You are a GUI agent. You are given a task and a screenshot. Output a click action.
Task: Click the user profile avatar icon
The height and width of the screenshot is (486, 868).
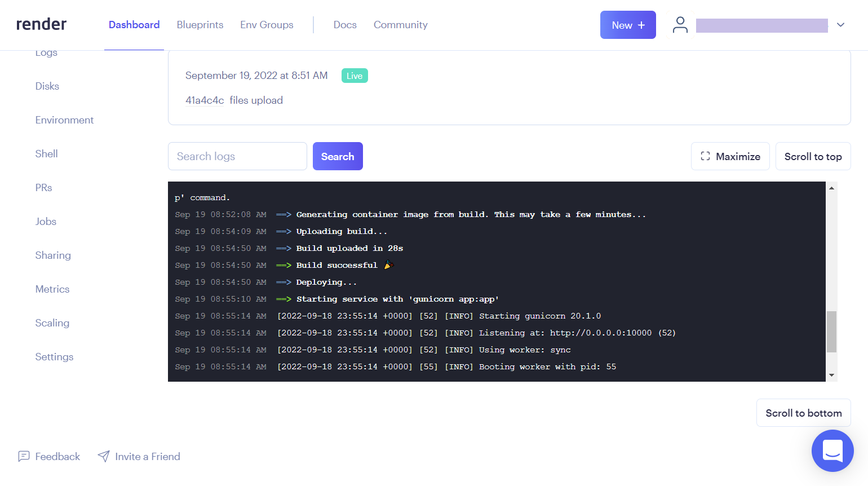tap(680, 25)
